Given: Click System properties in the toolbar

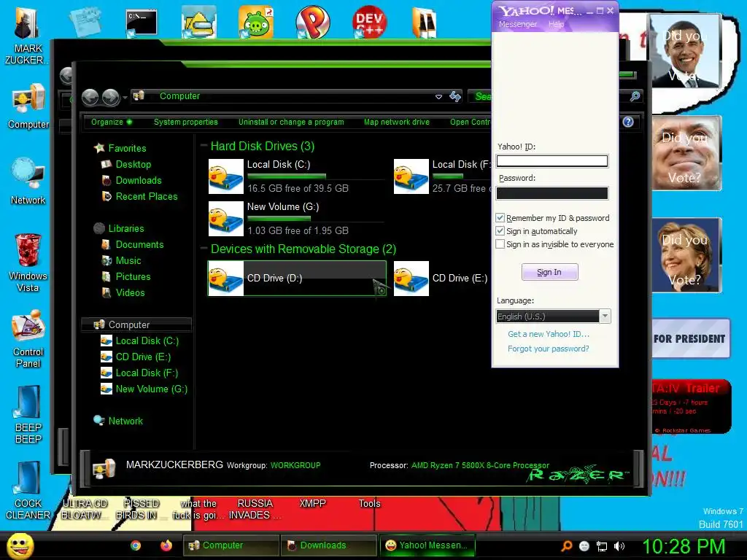Looking at the screenshot, I should (185, 122).
